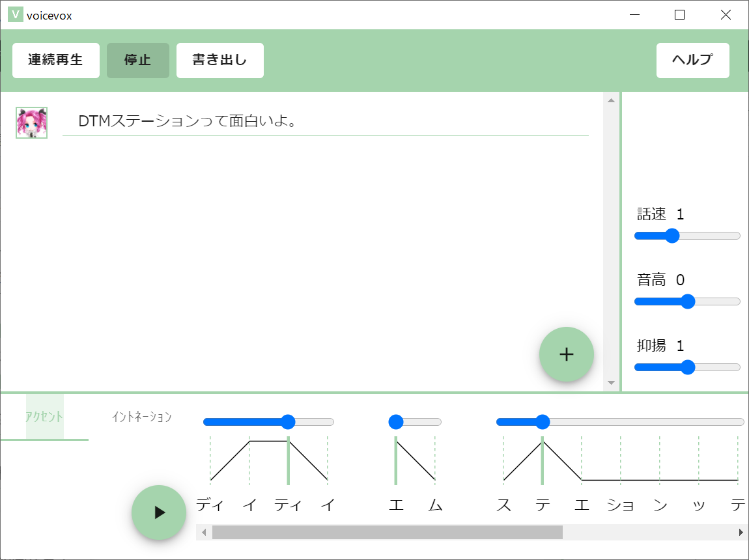
Task: Click the mora label ム
Action: [435, 505]
